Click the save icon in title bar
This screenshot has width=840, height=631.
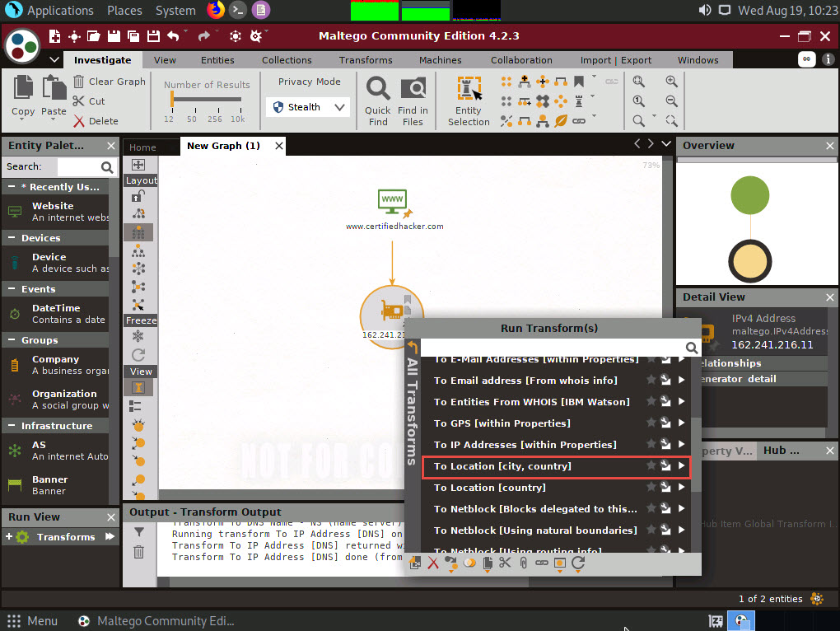coord(114,36)
